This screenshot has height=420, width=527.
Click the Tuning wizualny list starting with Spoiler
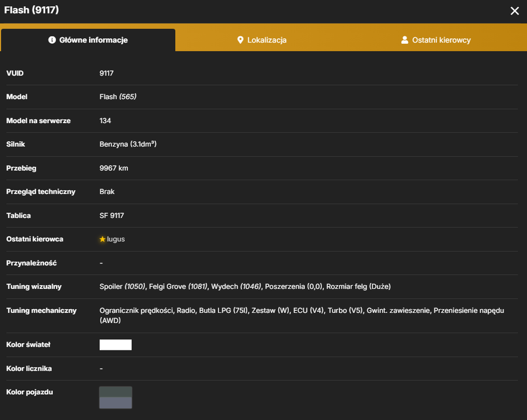tap(245, 287)
